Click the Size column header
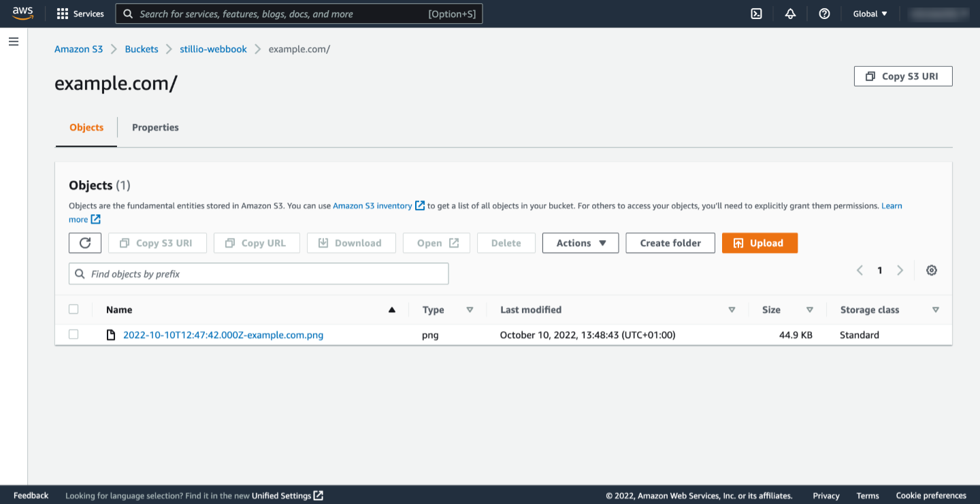Screen dimensions: 980x504 pos(771,309)
